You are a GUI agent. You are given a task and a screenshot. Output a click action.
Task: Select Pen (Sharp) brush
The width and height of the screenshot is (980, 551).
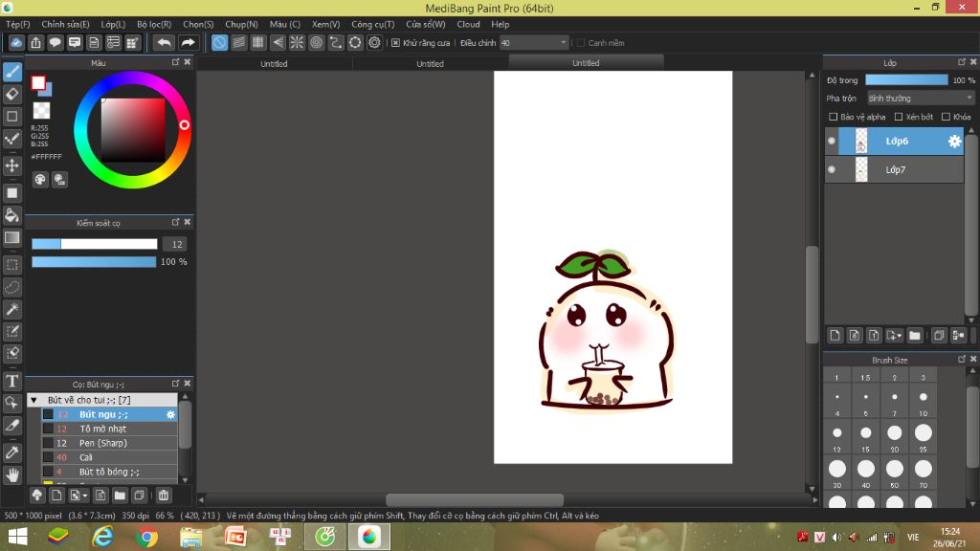(109, 443)
